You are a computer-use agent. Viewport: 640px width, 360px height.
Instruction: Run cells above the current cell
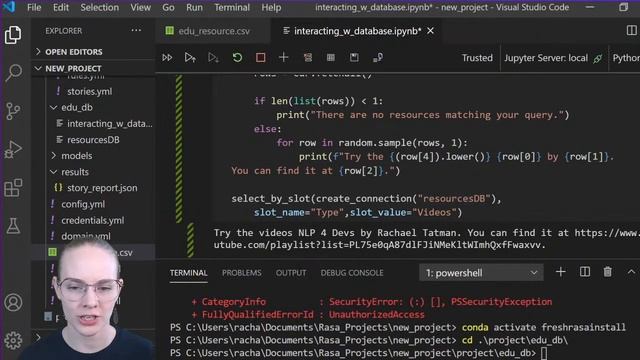click(190, 58)
